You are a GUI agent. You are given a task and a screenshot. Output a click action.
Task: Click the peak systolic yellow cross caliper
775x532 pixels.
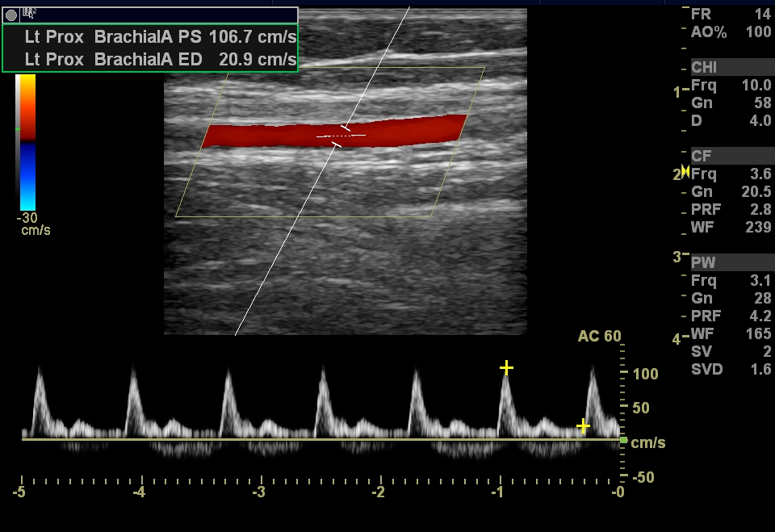point(506,368)
